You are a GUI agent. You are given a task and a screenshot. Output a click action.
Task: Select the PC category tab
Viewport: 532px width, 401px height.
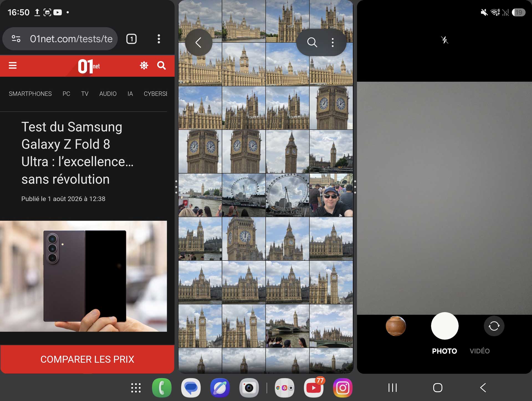pos(66,94)
